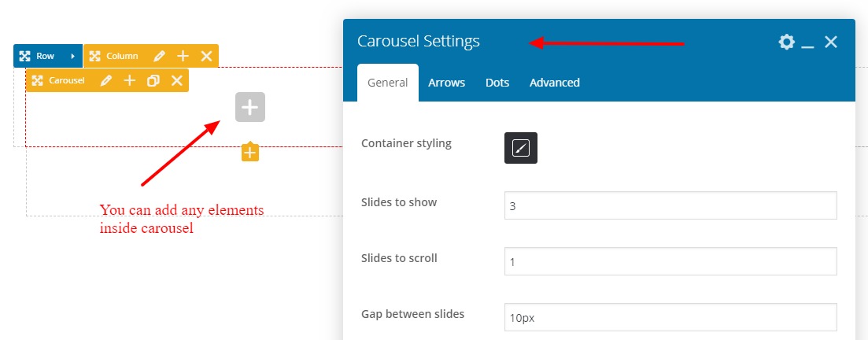The image size is (868, 340).
Task: Switch to the Arrows tab
Action: (446, 83)
